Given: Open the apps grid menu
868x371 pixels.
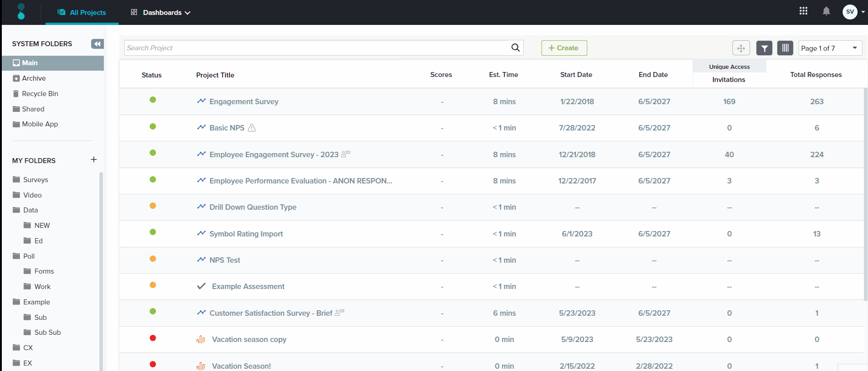Looking at the screenshot, I should [x=803, y=11].
